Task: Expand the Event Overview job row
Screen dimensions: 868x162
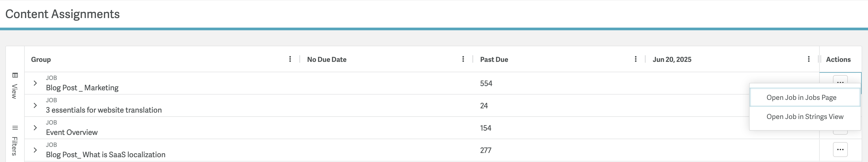Action: pos(35,128)
